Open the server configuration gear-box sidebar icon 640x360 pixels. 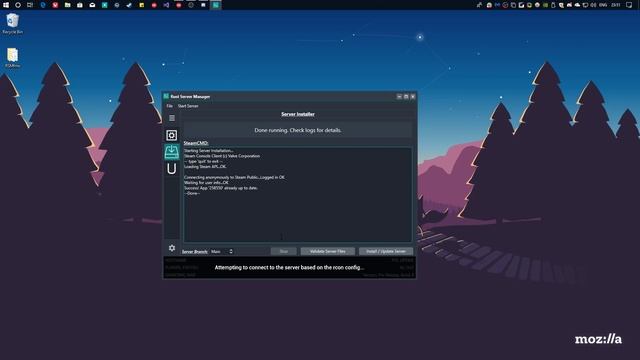pyautogui.click(x=171, y=135)
